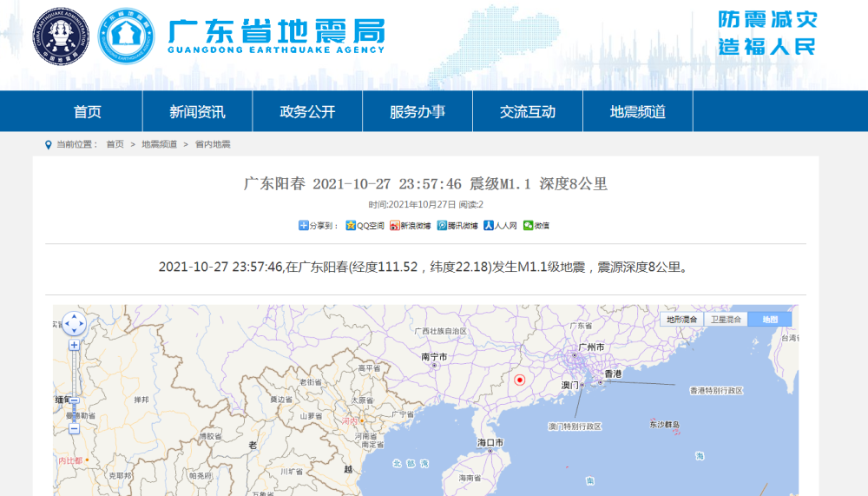Click the map zoom level slider handle

click(x=74, y=400)
